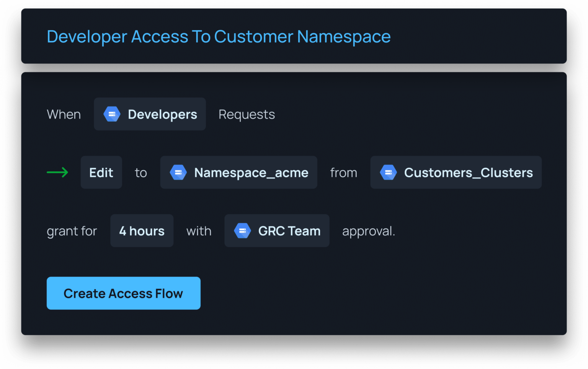588x369 pixels.
Task: Click the Developer Access To Customer Namespace title
Action: pos(218,36)
